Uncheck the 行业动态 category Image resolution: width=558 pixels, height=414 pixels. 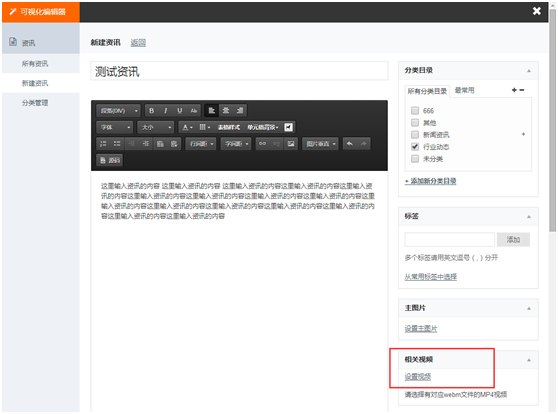tap(415, 147)
